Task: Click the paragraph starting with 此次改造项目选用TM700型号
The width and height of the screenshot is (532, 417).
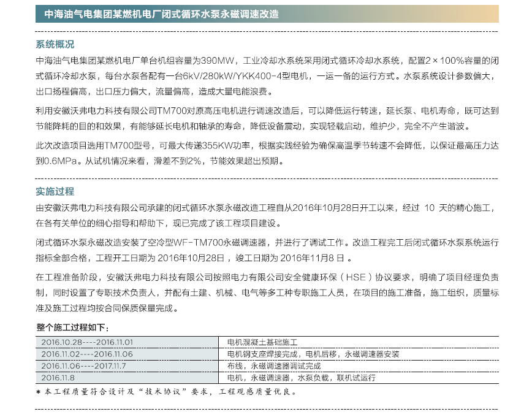Action: point(266,154)
